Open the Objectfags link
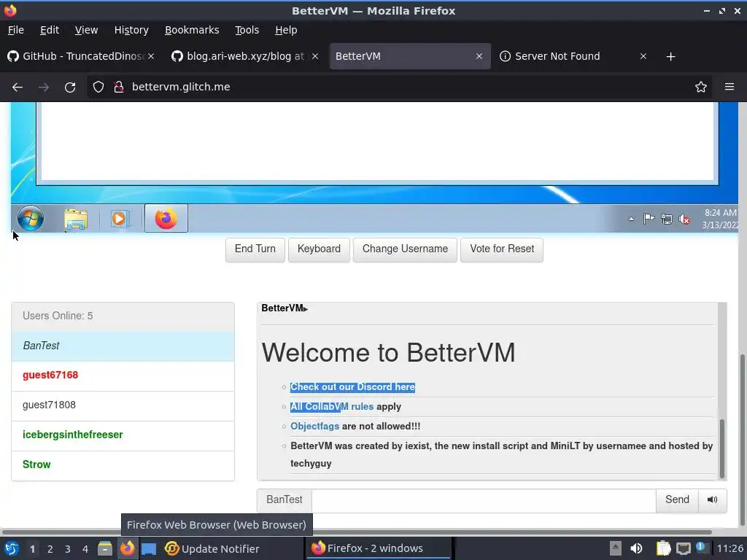The image size is (747, 560). point(315,426)
